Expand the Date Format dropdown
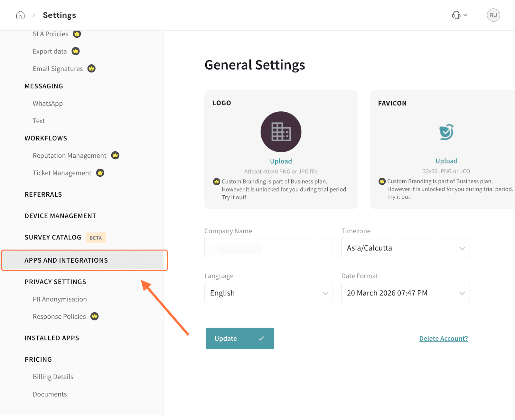This screenshot has height=420, width=515. click(x=405, y=293)
